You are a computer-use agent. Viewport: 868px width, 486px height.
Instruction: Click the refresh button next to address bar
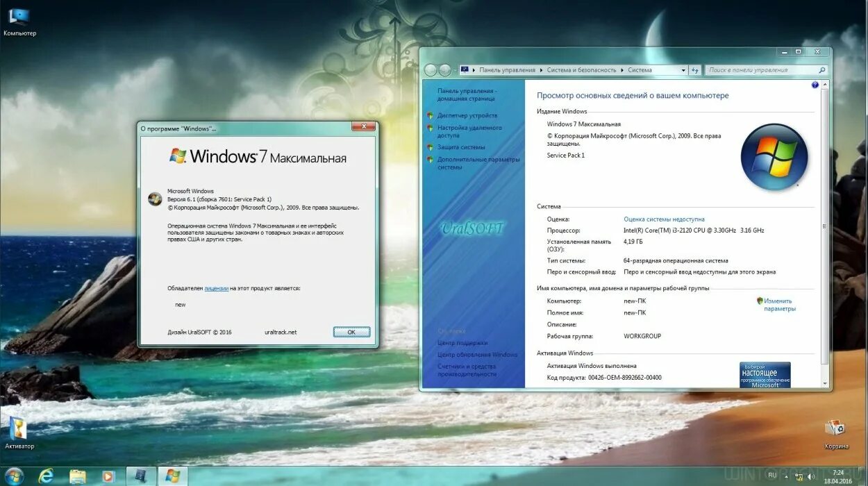694,70
